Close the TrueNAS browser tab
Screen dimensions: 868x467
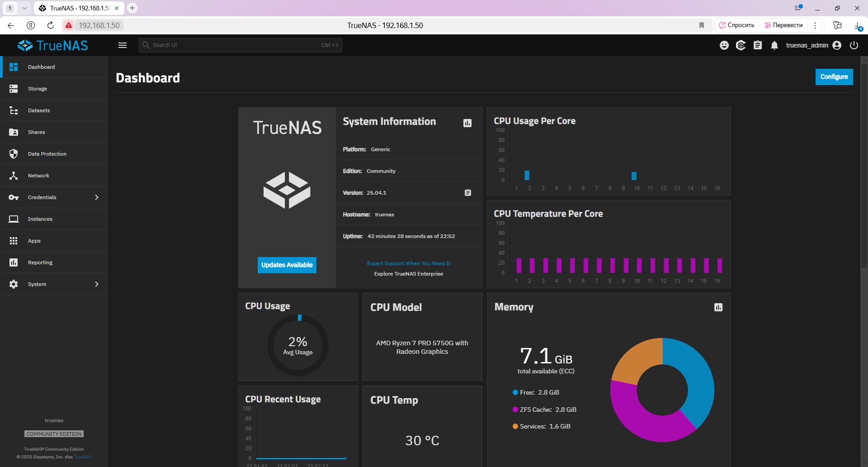pyautogui.click(x=117, y=8)
